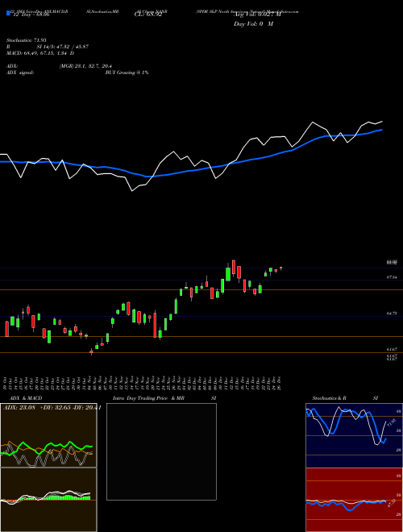Image resolution: width=403 pixels, height=532 pixels.
Task: Select the 'MACD: 68.49, 67.15, 1.34 D' line
Action: click(40, 53)
